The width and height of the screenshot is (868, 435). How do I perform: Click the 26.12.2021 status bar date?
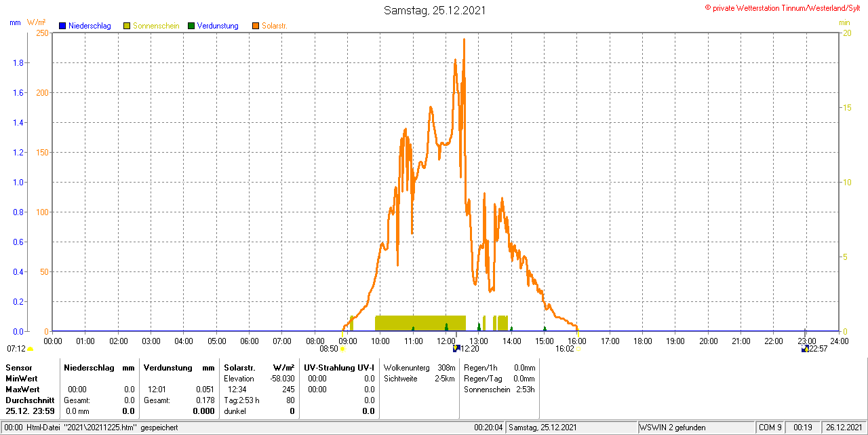click(842, 428)
